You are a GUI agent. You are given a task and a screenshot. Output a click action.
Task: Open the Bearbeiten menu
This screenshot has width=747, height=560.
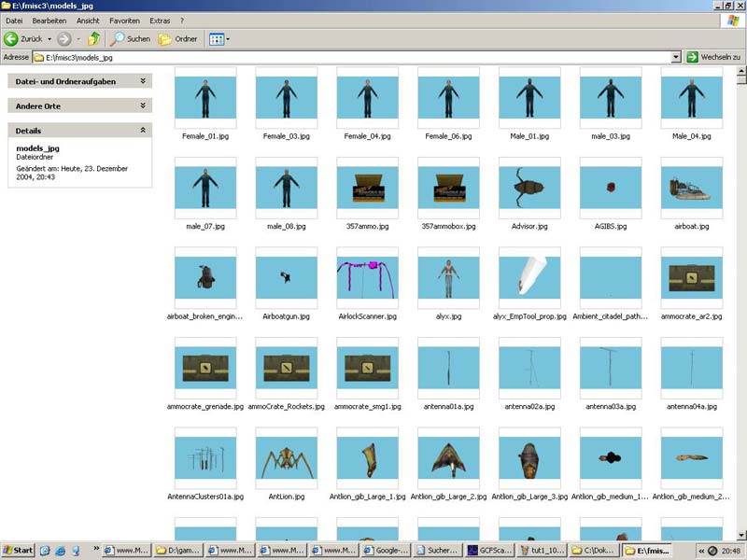point(49,21)
